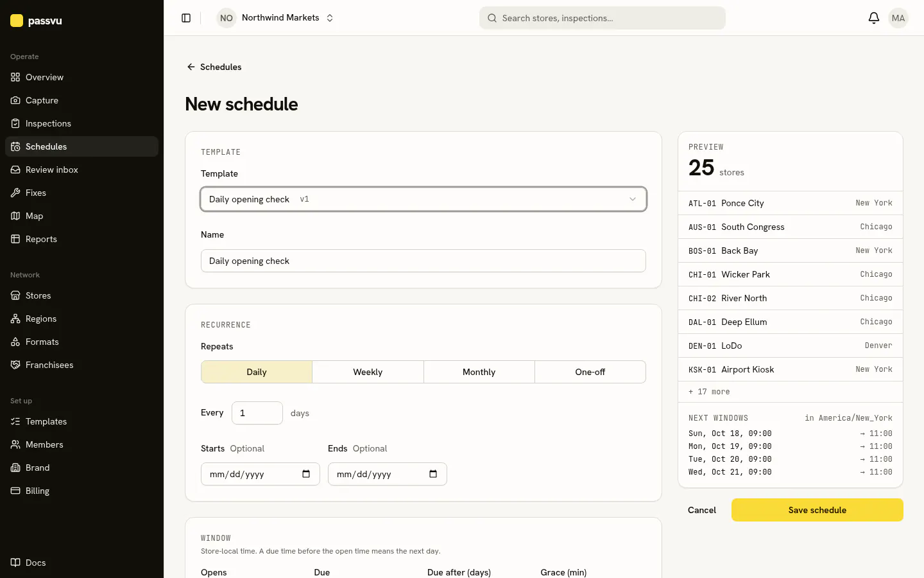Go to Overview in sidebar
924x578 pixels.
[81, 77]
